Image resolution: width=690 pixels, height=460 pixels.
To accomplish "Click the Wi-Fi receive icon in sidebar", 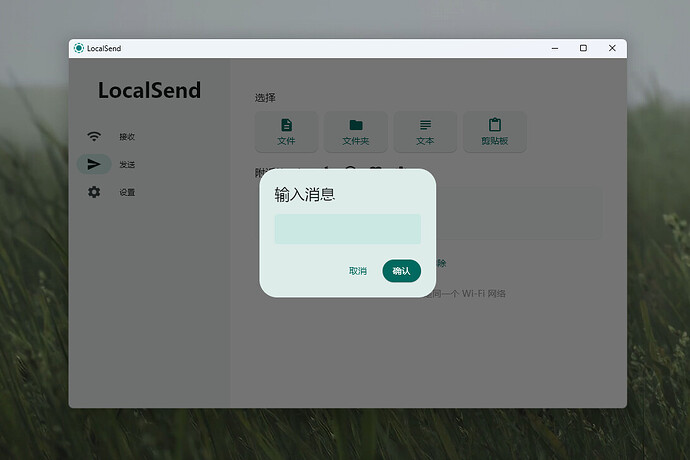I will pyautogui.click(x=94, y=136).
